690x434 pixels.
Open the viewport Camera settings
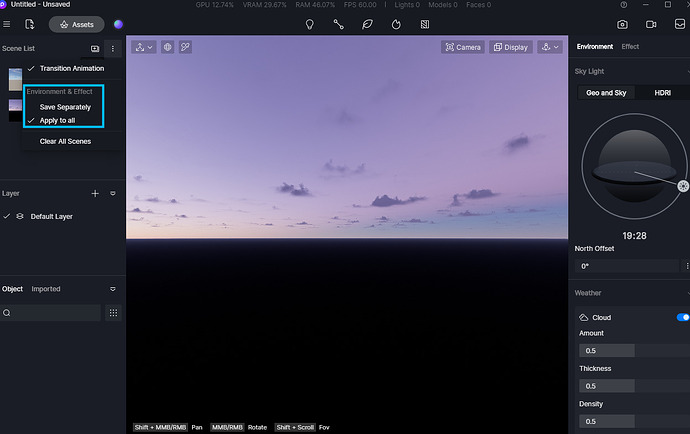tap(463, 47)
